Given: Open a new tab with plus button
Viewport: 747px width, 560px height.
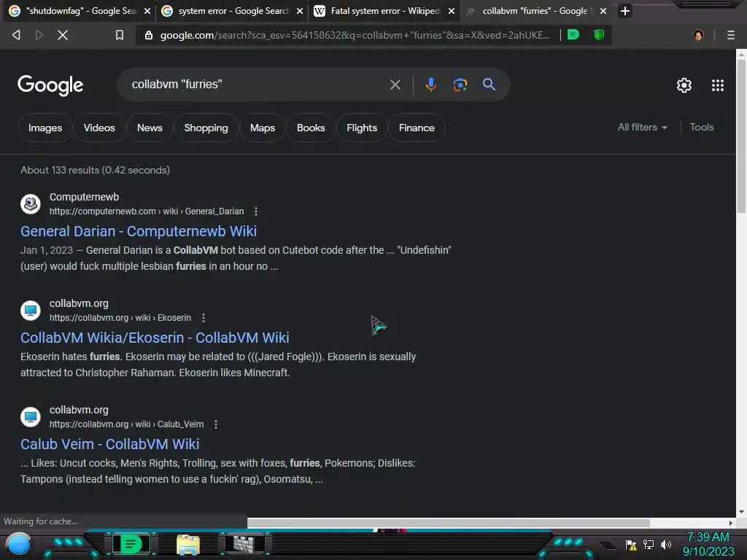Looking at the screenshot, I should [x=625, y=11].
